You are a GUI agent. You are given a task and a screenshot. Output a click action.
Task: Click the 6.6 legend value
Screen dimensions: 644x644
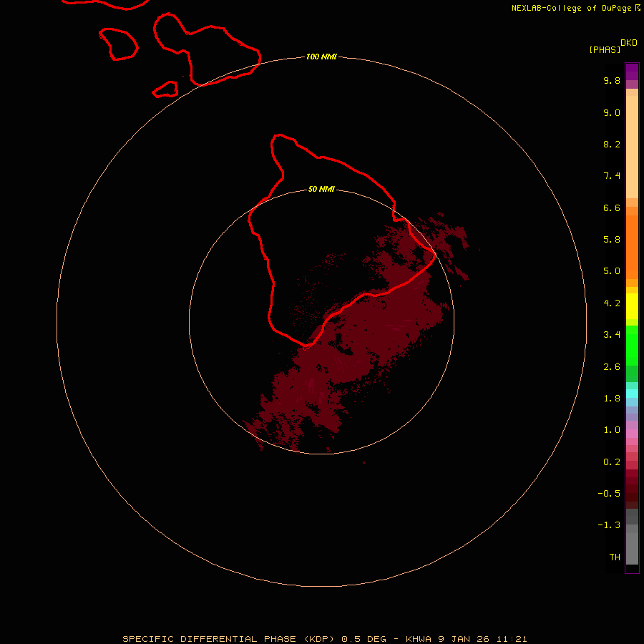612,208
